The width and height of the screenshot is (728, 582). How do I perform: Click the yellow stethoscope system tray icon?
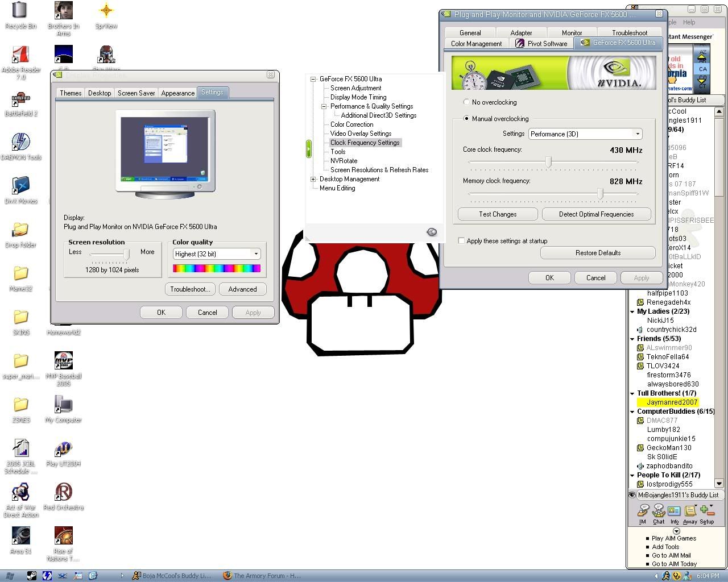(677, 576)
